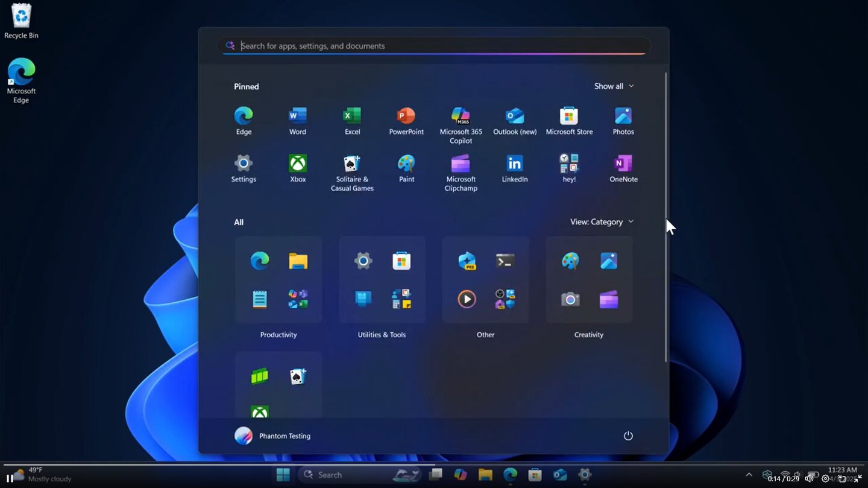Expand Show all pinned apps

click(x=613, y=86)
